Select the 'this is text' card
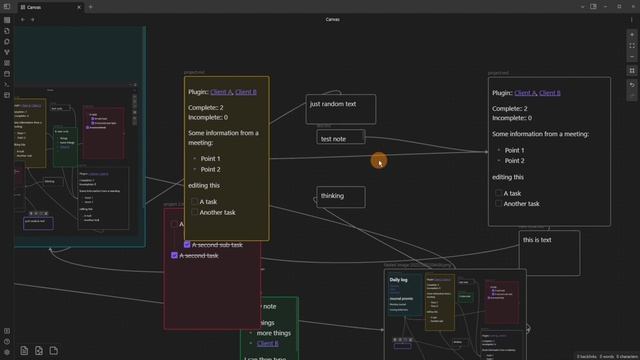Screen dimensions: 640x360 pos(549,253)
